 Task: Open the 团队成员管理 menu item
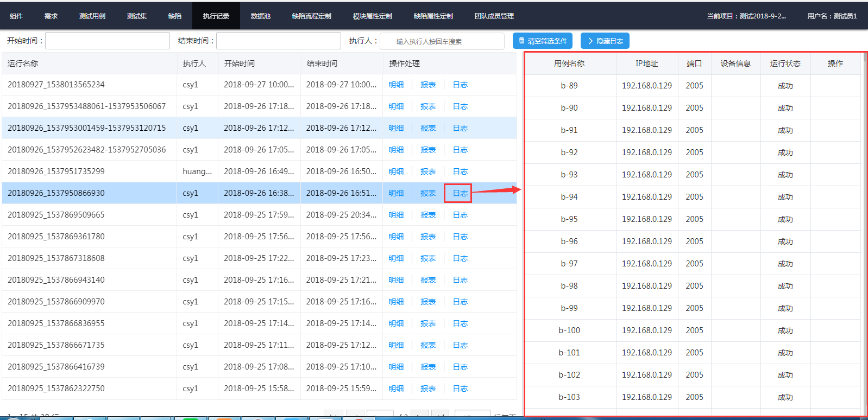point(494,16)
